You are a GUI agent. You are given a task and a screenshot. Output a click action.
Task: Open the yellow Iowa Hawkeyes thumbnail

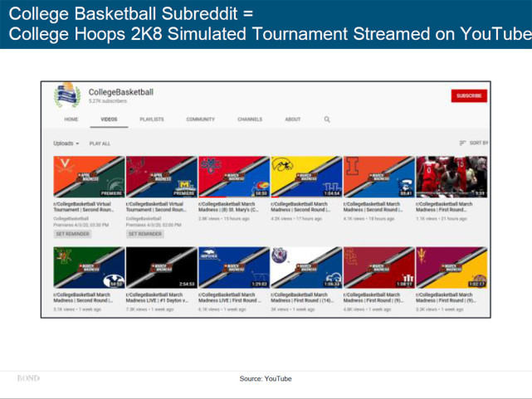pos(306,177)
